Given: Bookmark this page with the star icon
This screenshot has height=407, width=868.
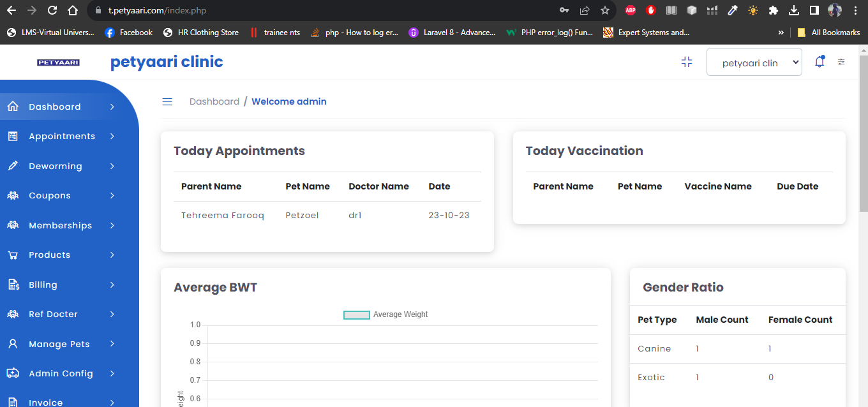Looking at the screenshot, I should pos(605,10).
